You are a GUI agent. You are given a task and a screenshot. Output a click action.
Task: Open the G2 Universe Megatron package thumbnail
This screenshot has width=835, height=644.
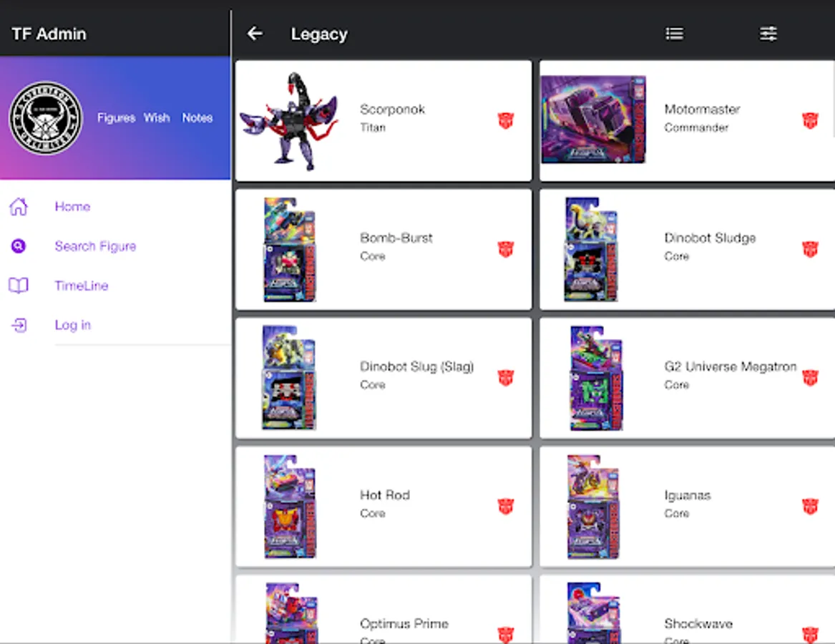pyautogui.click(x=596, y=378)
